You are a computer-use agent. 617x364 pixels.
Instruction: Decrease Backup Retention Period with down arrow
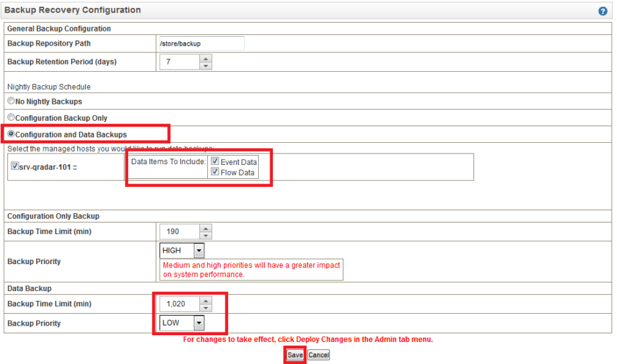205,66
